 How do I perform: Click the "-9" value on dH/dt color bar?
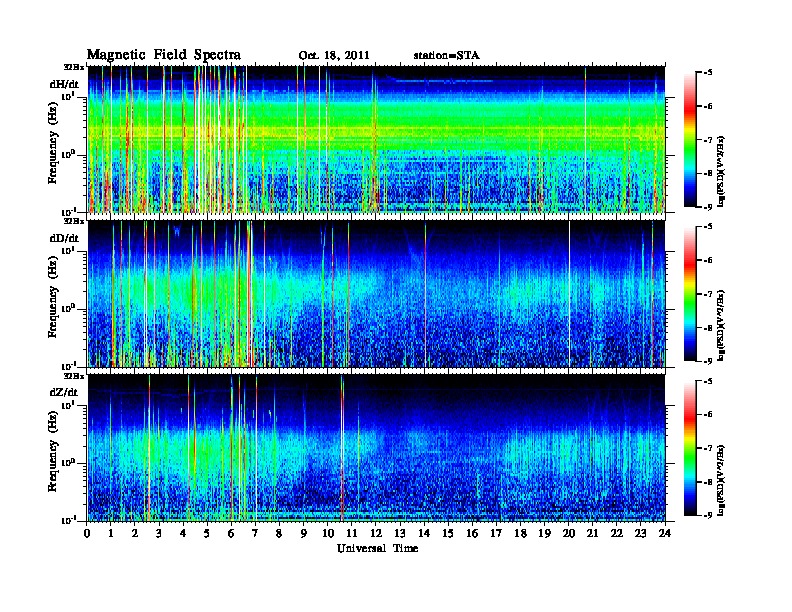708,207
